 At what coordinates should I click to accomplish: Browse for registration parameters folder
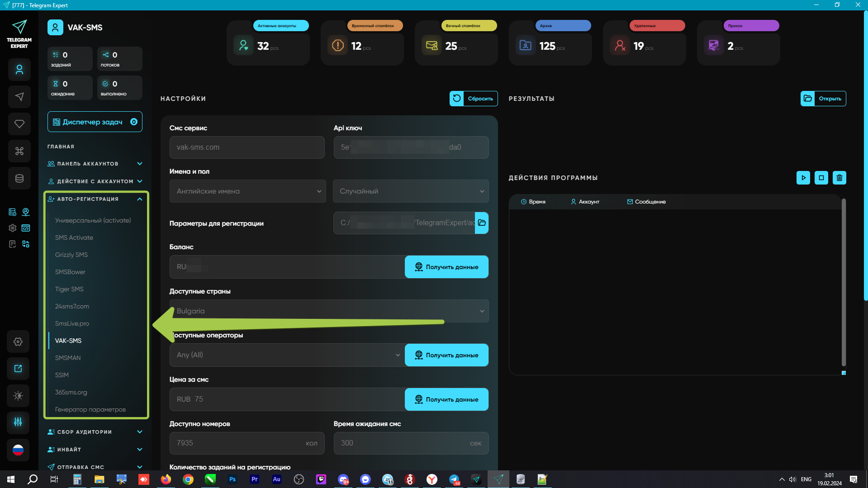482,223
